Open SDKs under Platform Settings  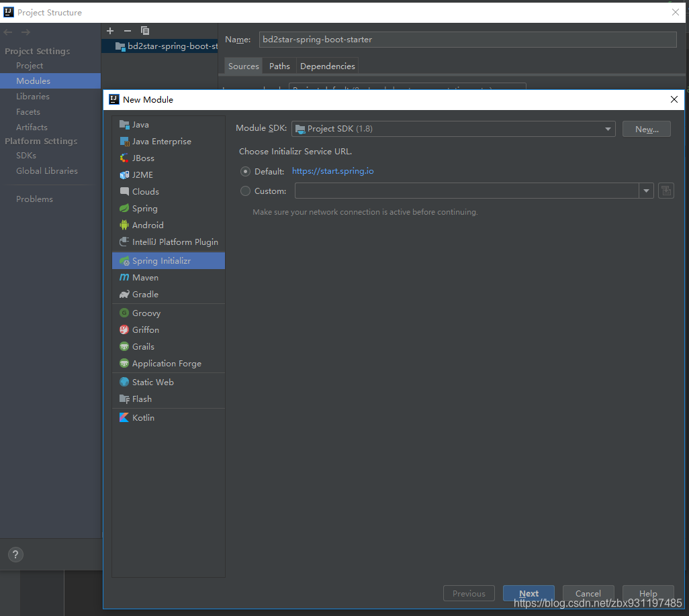point(26,156)
